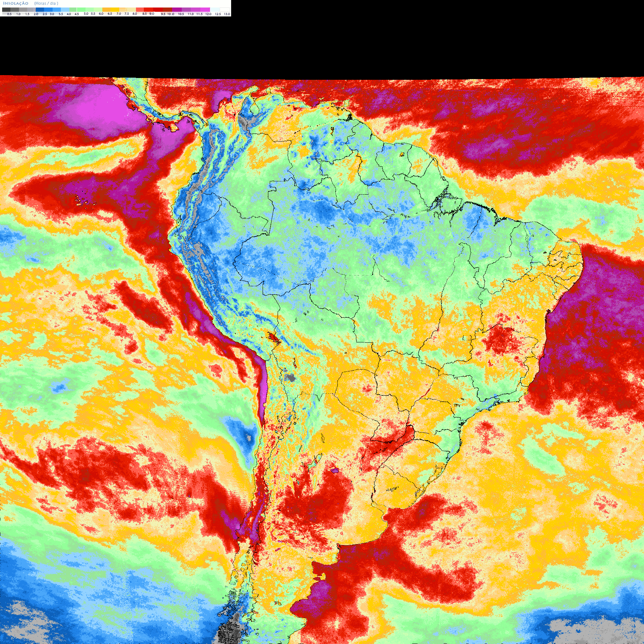Pick the darkest gray swatch at legend start

pos(6,10)
